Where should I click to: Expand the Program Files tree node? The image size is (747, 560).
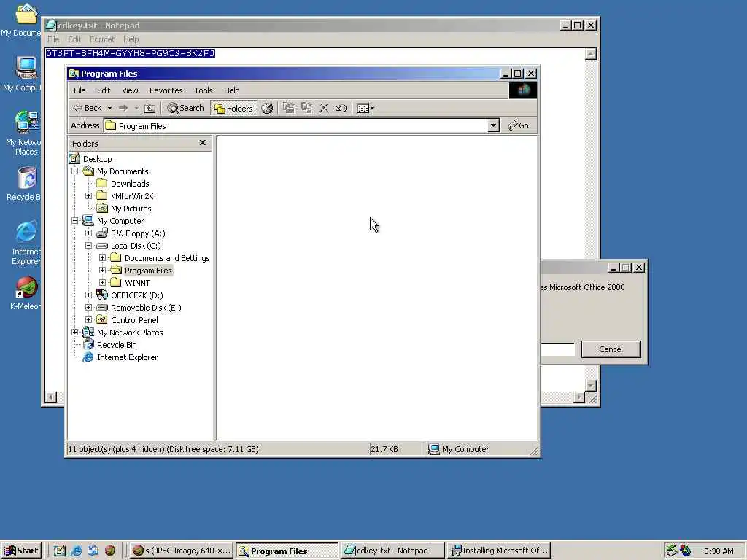(x=102, y=270)
